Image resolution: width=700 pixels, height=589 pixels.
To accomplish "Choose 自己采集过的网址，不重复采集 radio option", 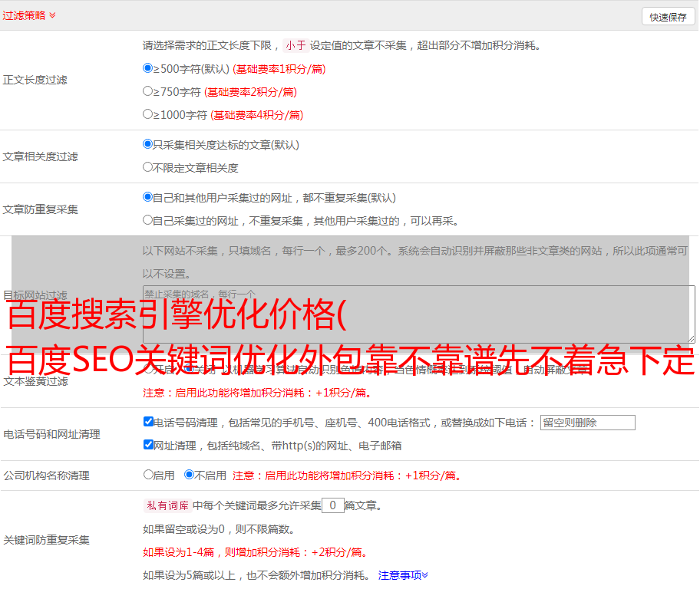I will point(148,220).
